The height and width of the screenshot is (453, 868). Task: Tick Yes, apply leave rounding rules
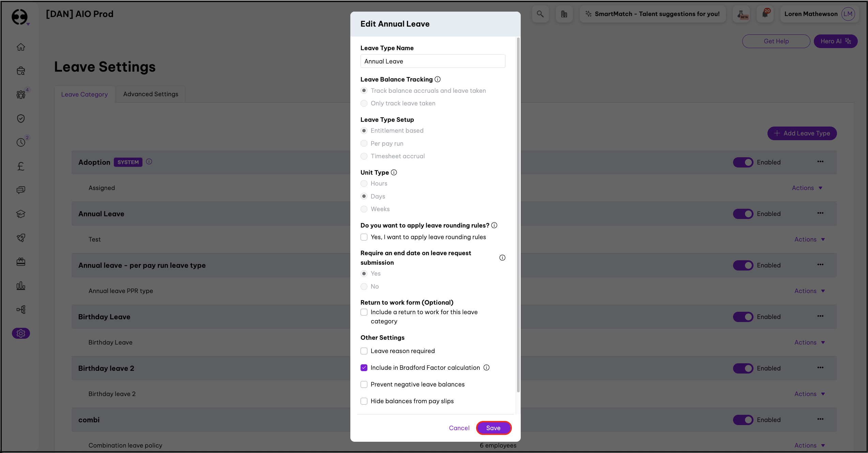(364, 237)
